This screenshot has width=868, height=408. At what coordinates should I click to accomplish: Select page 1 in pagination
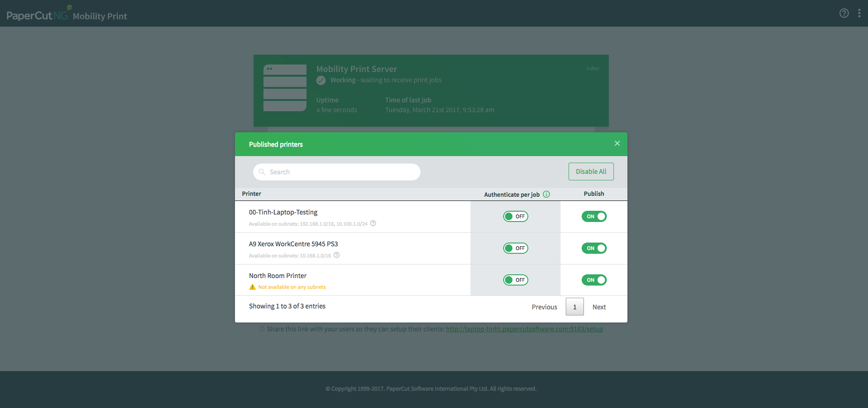[x=575, y=307]
